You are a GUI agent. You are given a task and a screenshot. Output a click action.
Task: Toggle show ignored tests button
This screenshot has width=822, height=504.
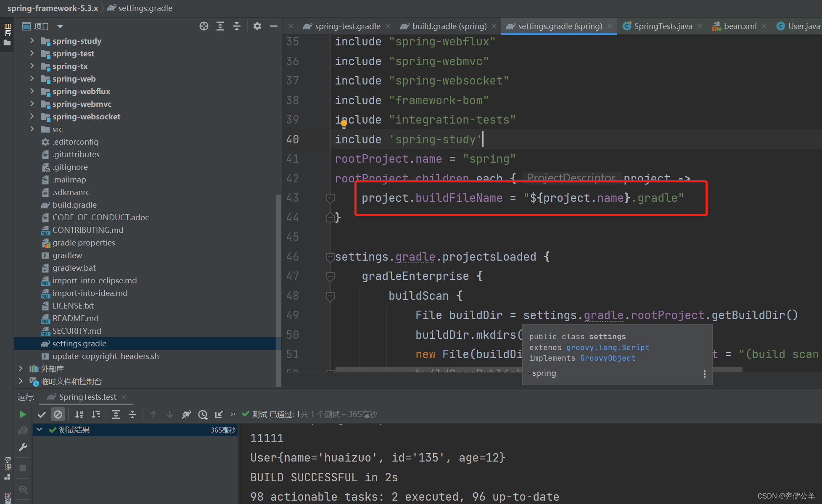[x=58, y=414]
